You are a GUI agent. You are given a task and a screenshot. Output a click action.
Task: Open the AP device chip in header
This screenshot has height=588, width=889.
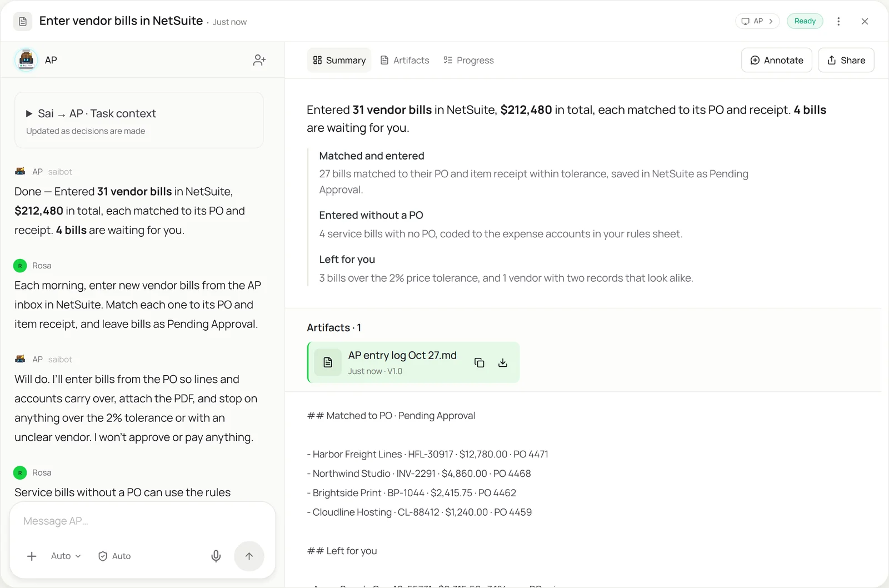tap(757, 21)
